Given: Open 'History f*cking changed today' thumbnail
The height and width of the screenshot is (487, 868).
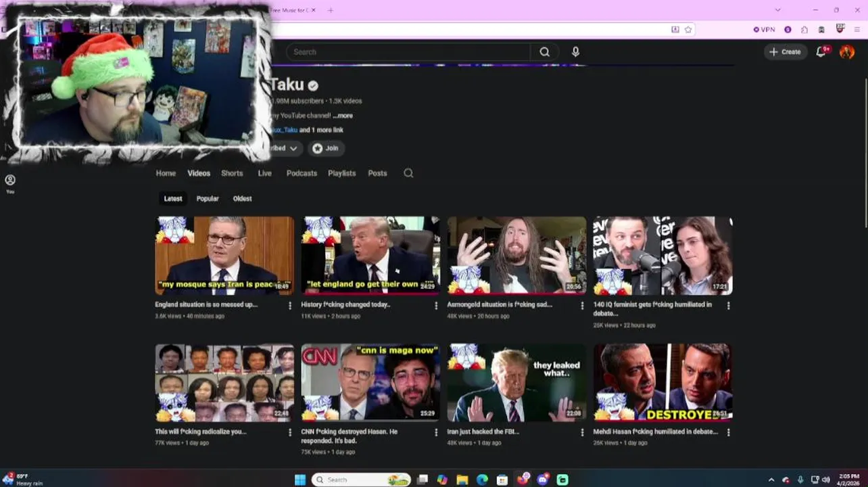Looking at the screenshot, I should tap(370, 256).
